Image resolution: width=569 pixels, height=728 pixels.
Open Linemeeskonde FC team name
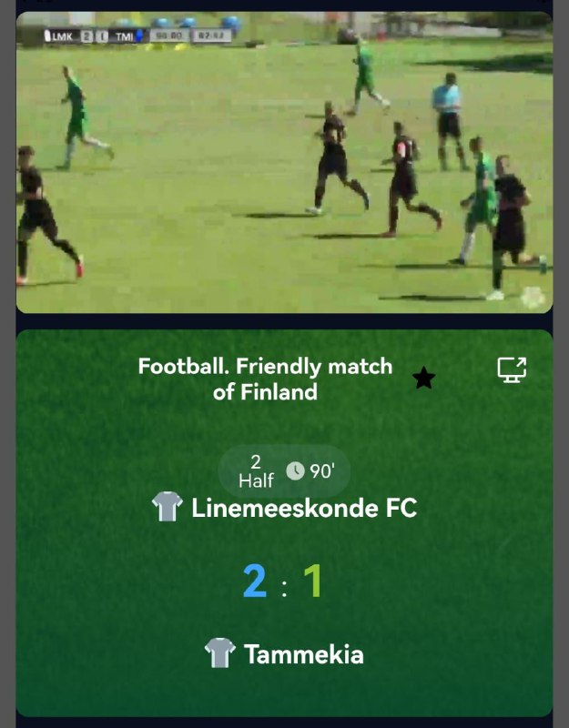304,508
